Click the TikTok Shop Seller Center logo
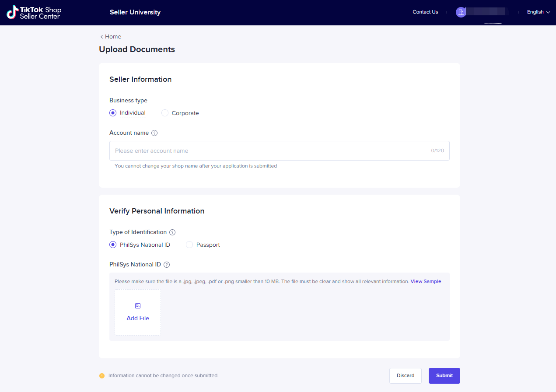The image size is (556, 392). click(x=34, y=12)
